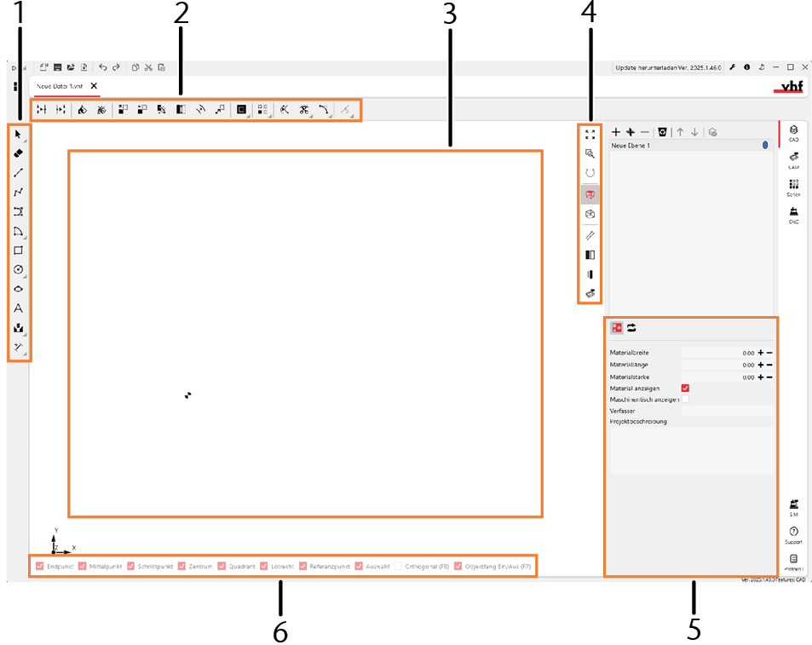The height and width of the screenshot is (645, 812).
Task: Undo the last action
Action: 102,67
